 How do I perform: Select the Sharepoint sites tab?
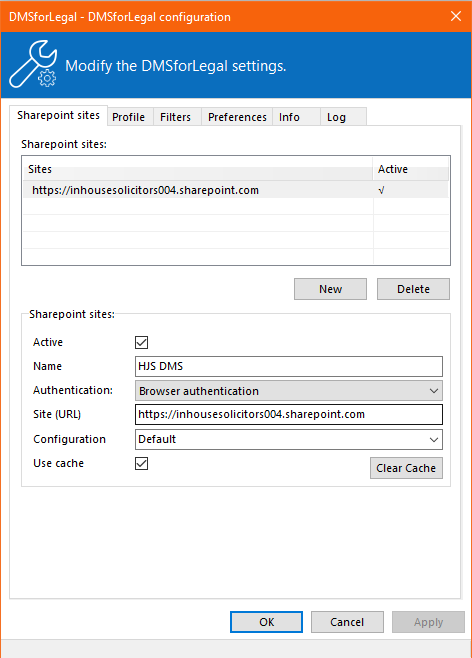pos(58,115)
